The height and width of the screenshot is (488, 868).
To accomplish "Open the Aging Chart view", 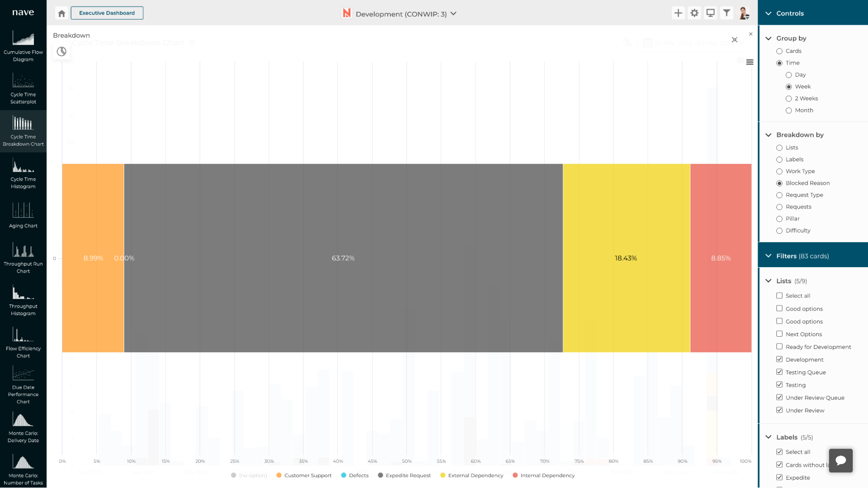I will (23, 216).
